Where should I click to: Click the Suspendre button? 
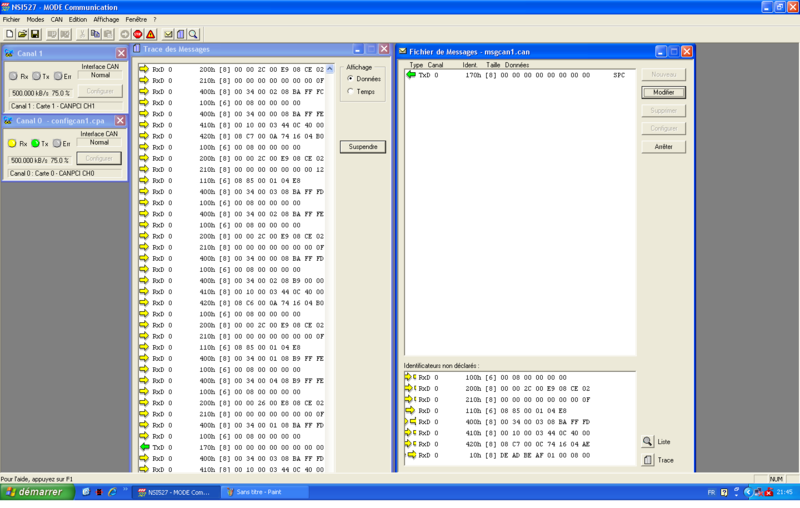(363, 147)
